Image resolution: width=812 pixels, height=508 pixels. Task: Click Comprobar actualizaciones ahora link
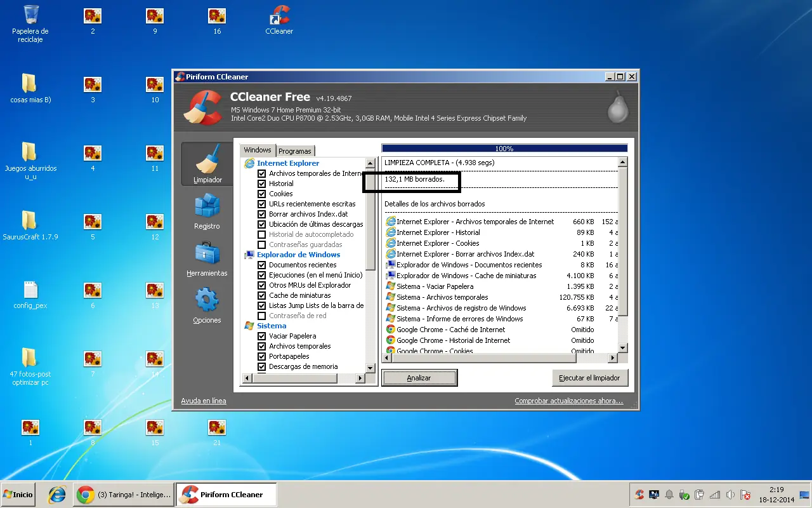tap(569, 401)
